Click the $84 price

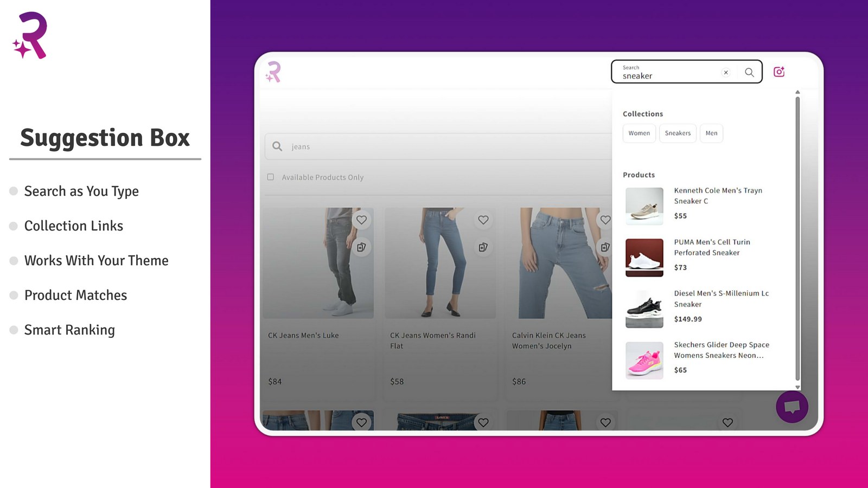275,382
